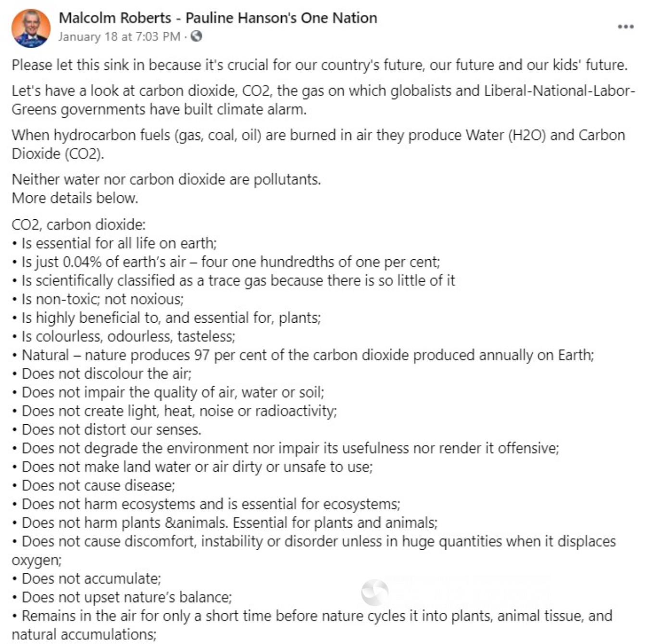
Task: Click the 'Does not upset nature's balance' bullet
Action: pos(122,597)
